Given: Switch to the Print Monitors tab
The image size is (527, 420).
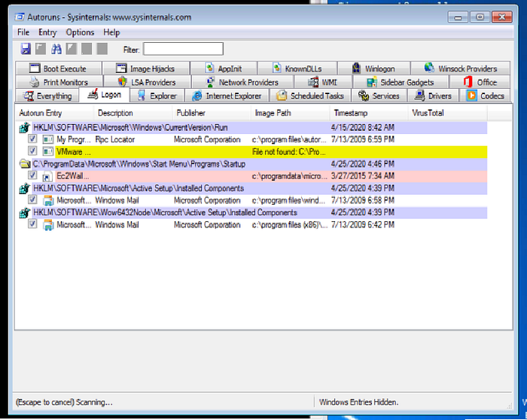Looking at the screenshot, I should coord(59,82).
